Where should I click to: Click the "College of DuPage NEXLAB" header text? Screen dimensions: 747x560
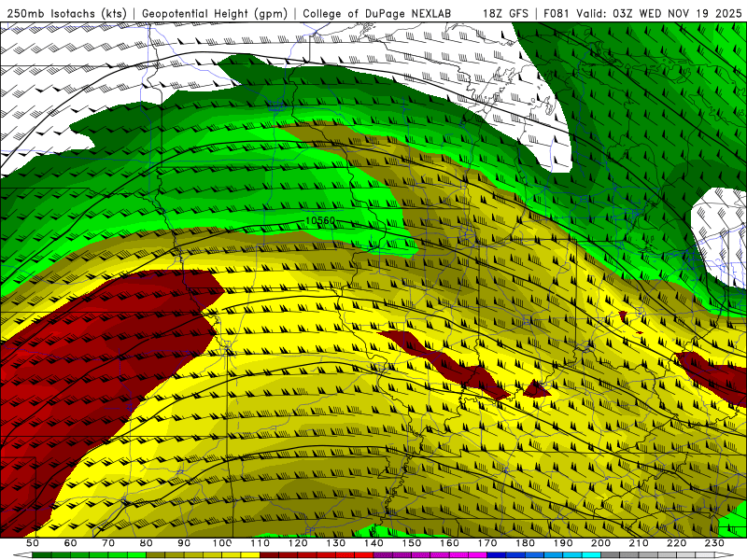coord(377,13)
